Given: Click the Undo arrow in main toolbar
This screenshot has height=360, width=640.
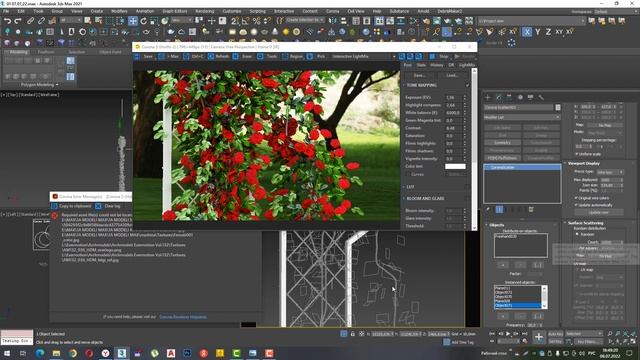Looking at the screenshot, I should [7, 21].
